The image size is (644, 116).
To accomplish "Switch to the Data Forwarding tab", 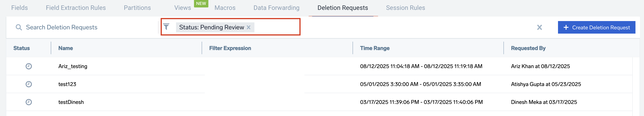I will (x=276, y=8).
